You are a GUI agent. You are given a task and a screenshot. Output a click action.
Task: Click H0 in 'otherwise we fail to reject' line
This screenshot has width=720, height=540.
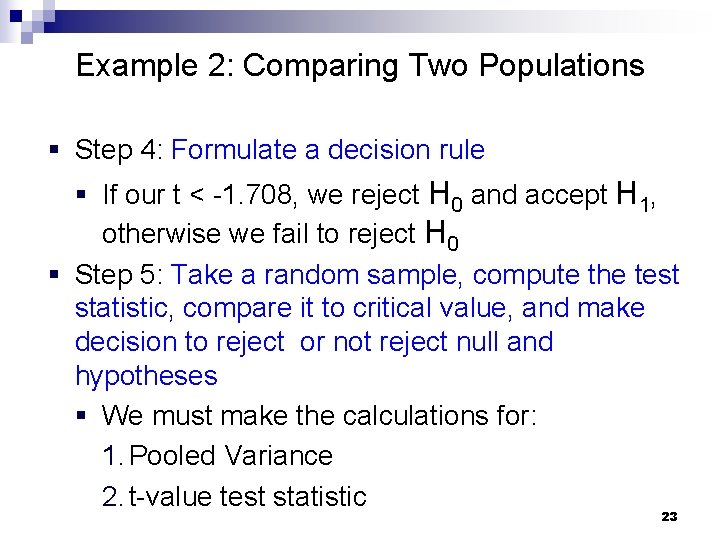442,235
